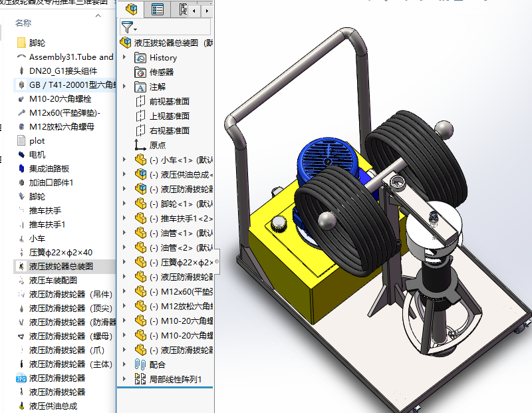Click the 推车扶手1<2> part icon

pos(140,218)
